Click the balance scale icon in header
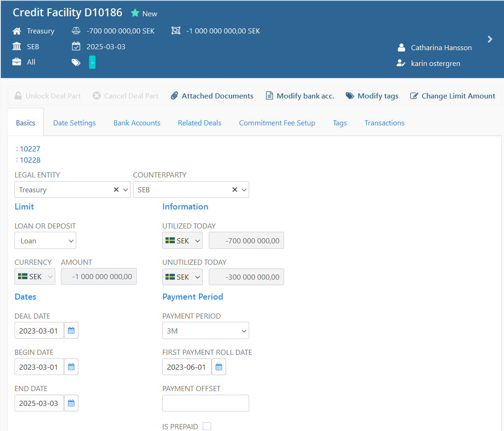The image size is (504, 431). pyautogui.click(x=76, y=31)
